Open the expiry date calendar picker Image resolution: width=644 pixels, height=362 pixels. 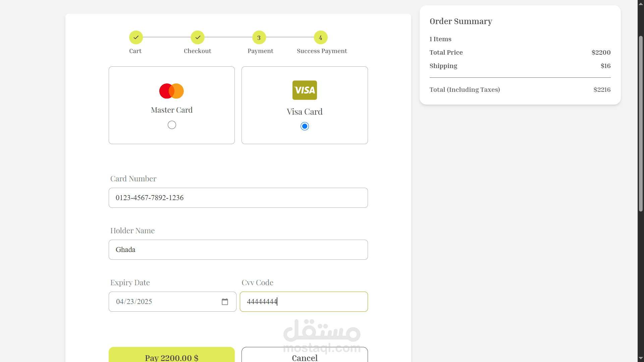pos(225,302)
